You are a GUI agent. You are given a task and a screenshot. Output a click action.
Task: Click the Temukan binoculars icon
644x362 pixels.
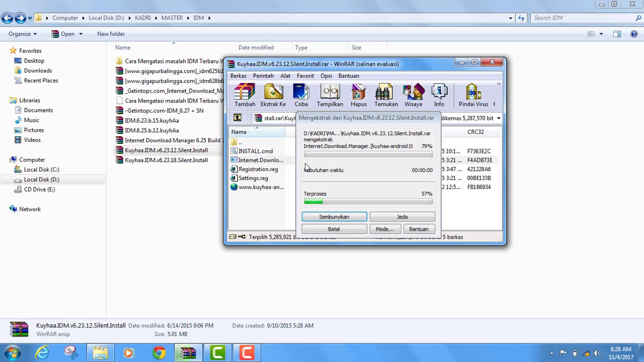(x=386, y=96)
